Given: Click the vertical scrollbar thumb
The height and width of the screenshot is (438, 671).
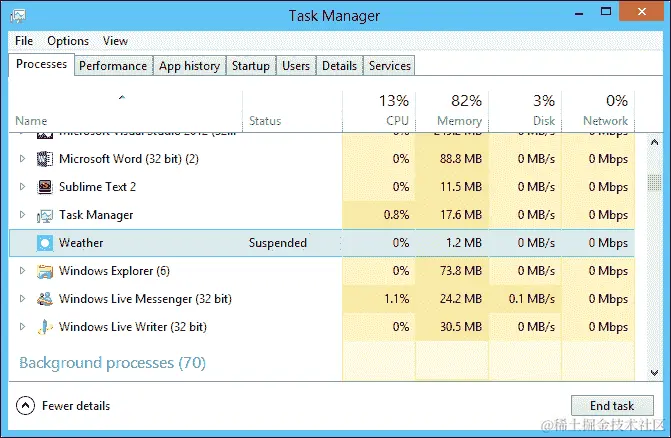Looking at the screenshot, I should click(654, 183).
